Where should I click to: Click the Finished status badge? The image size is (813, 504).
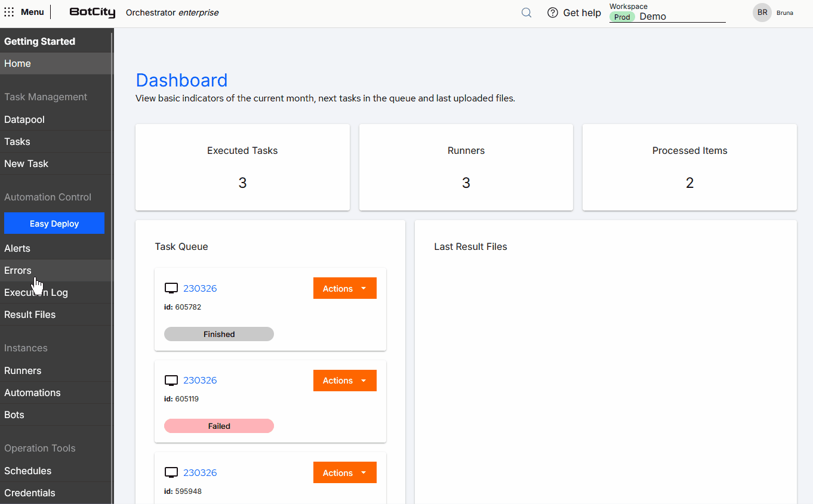click(x=218, y=334)
